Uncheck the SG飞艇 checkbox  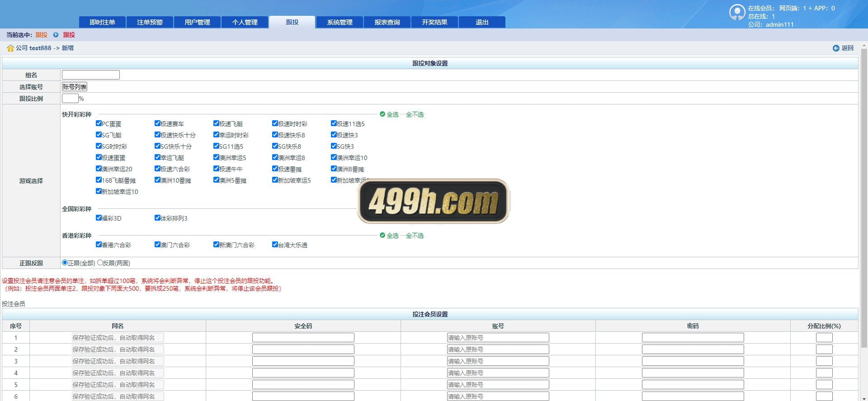coord(99,134)
